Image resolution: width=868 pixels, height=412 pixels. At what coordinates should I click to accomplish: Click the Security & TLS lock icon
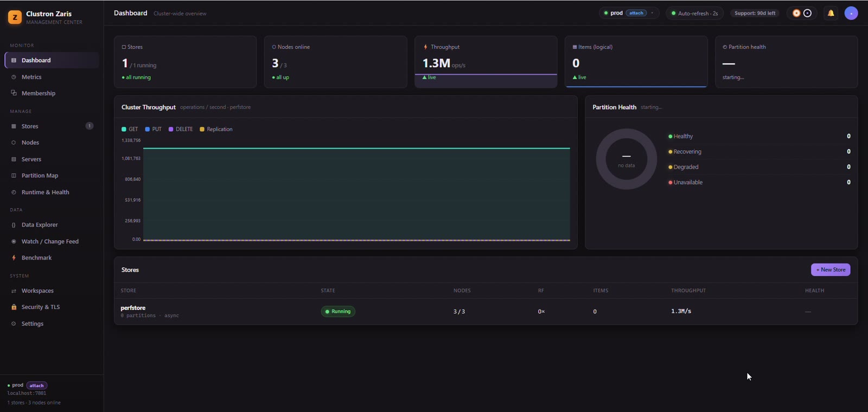point(14,307)
